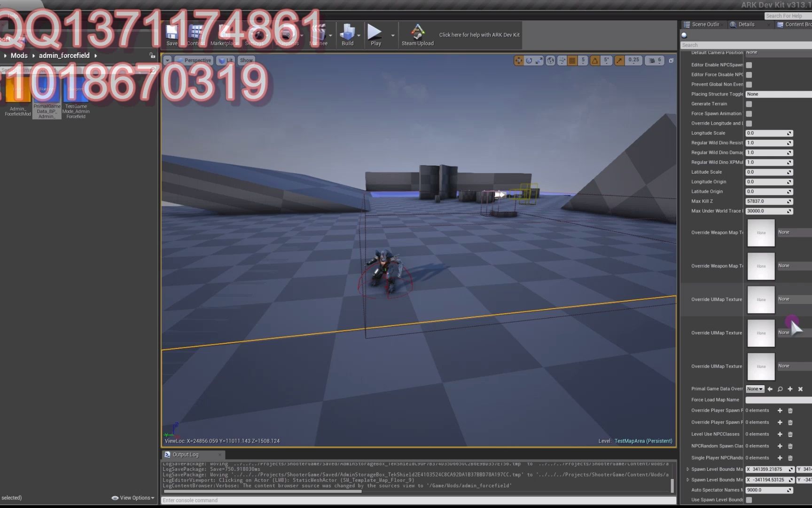This screenshot has width=812, height=508.
Task: Click the Build toolbar icon
Action: pos(348,33)
